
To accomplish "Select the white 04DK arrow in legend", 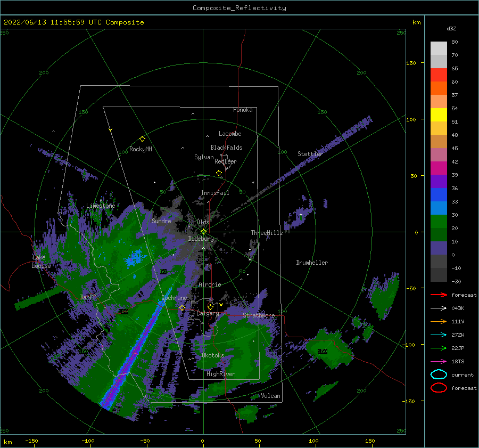I will 439,308.
